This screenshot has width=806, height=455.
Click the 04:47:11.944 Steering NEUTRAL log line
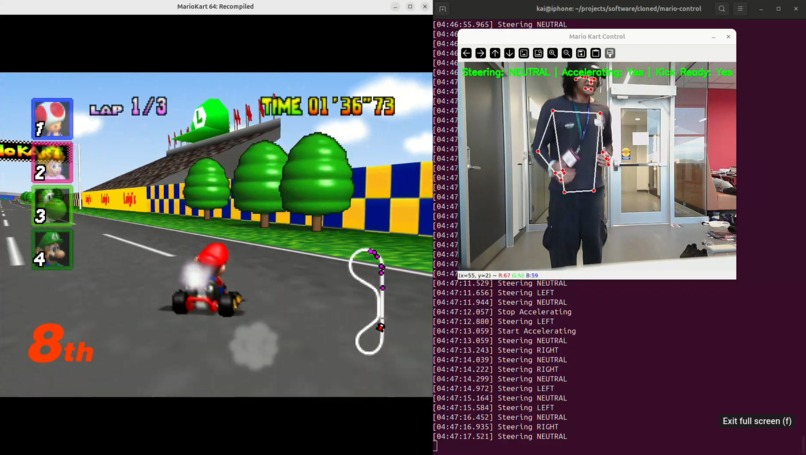[500, 302]
